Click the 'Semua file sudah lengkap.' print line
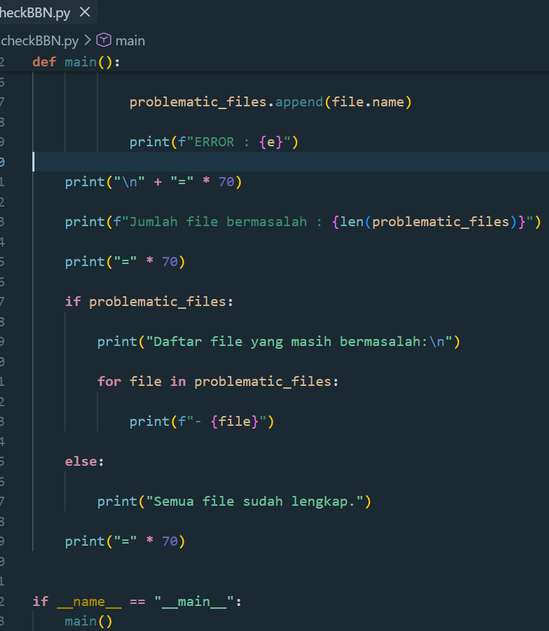 coord(234,501)
